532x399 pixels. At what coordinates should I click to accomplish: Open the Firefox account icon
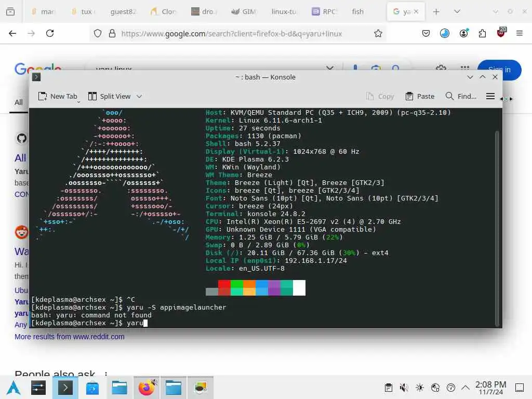[x=464, y=33]
